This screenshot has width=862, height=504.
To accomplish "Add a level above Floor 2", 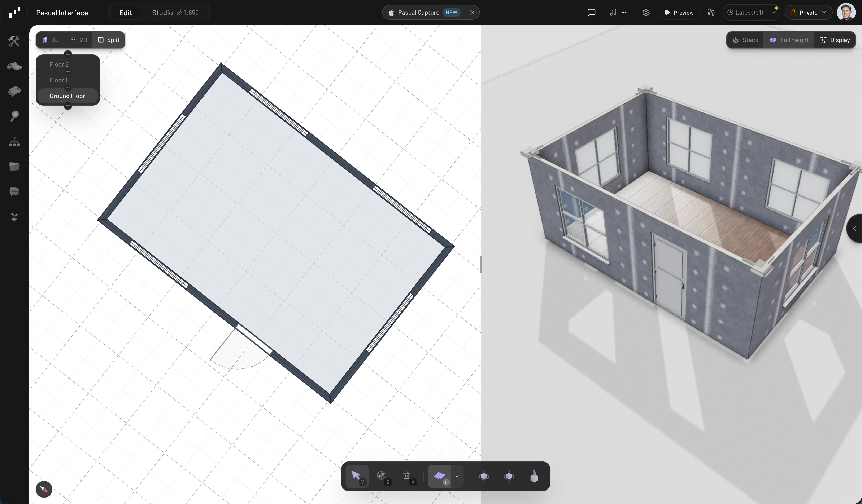I will click(68, 54).
